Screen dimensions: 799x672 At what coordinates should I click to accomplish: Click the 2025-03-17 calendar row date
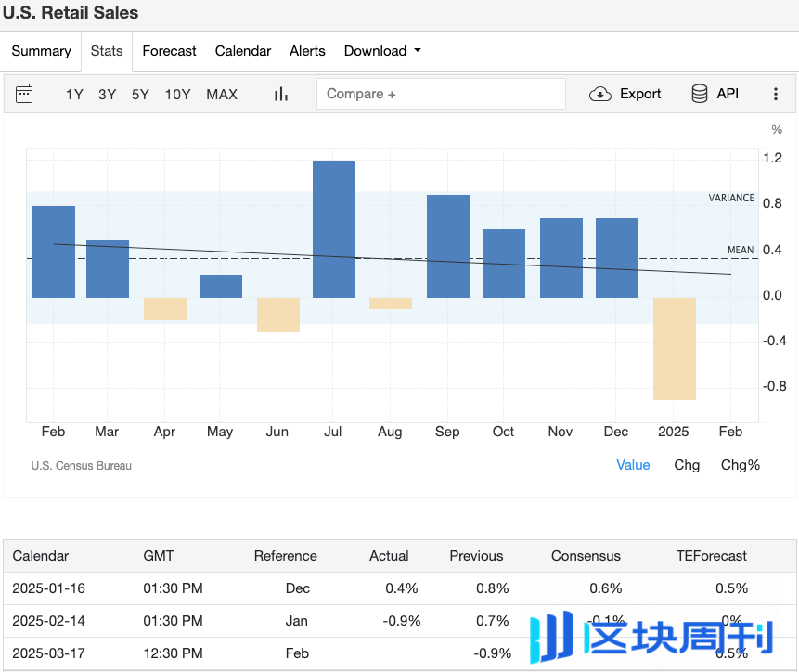[x=48, y=653]
